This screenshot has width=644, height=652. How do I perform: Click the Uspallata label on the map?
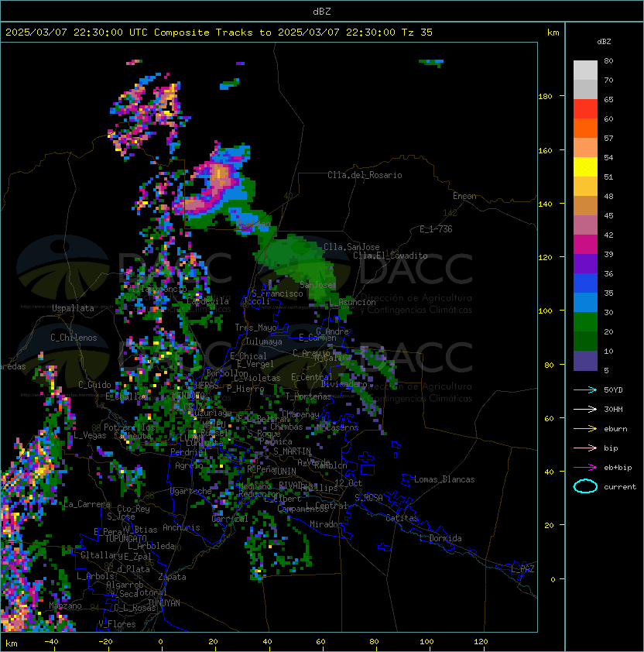click(x=73, y=308)
